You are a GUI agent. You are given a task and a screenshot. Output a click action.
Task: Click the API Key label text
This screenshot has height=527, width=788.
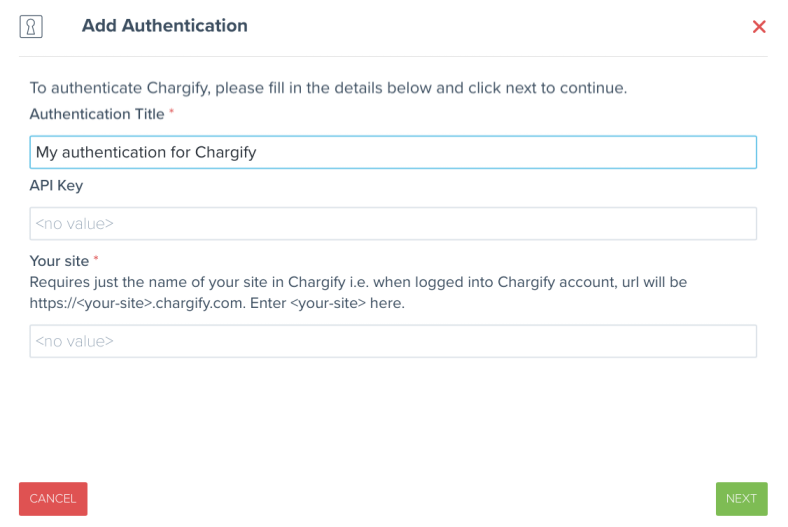point(56,185)
